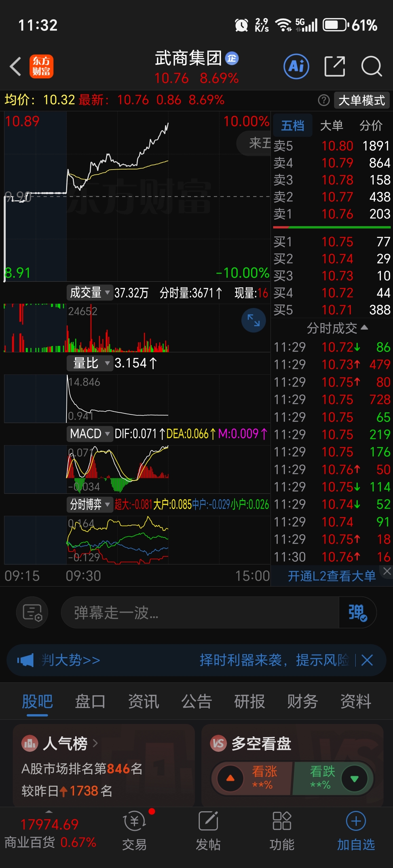Image resolution: width=393 pixels, height=868 pixels.
Task: Tap the trade row with volume 728
Action: [x=332, y=399]
